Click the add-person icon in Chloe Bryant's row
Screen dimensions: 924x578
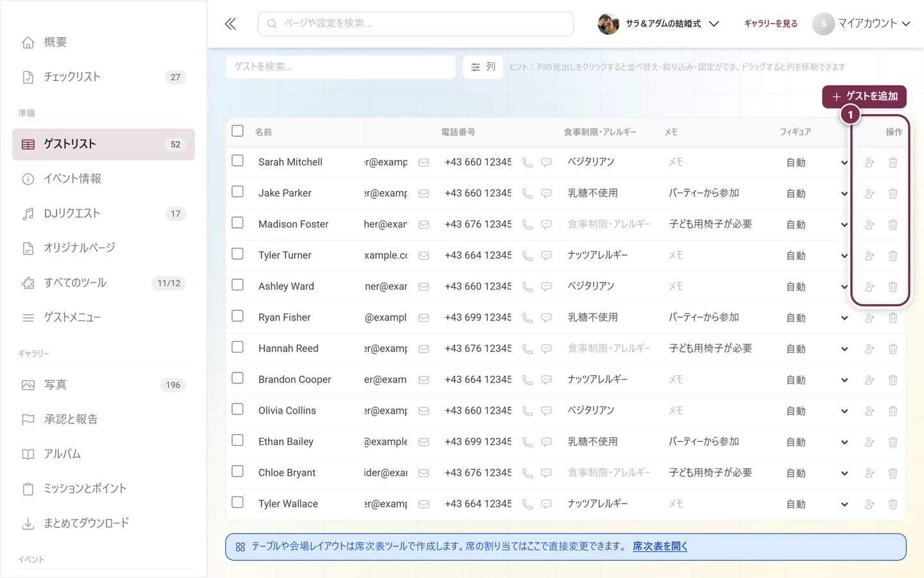point(869,473)
